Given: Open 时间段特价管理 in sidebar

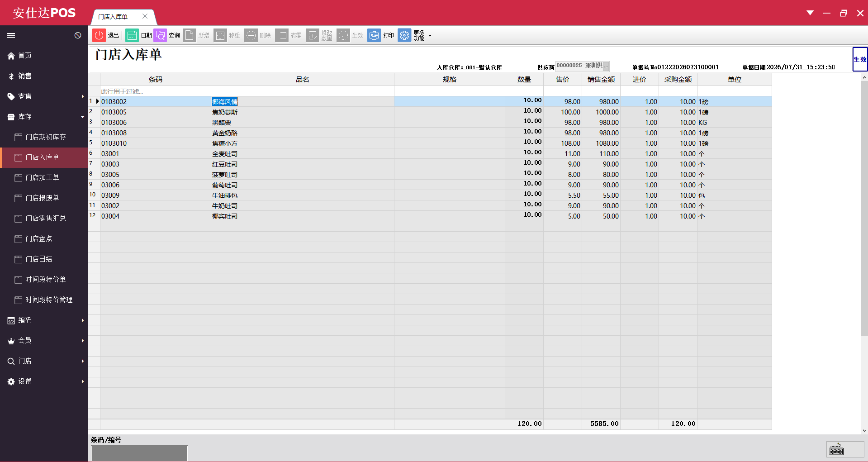Looking at the screenshot, I should tap(44, 300).
